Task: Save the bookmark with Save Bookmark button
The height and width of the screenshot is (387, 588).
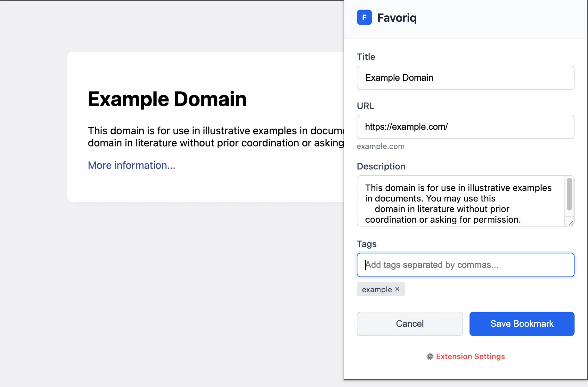Action: 522,324
